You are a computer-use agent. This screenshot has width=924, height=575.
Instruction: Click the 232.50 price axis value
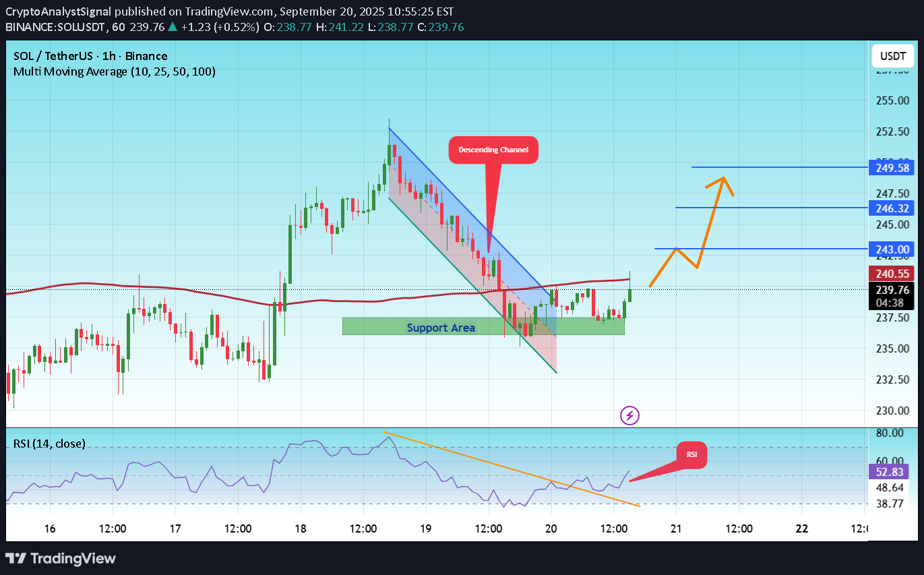click(x=893, y=380)
